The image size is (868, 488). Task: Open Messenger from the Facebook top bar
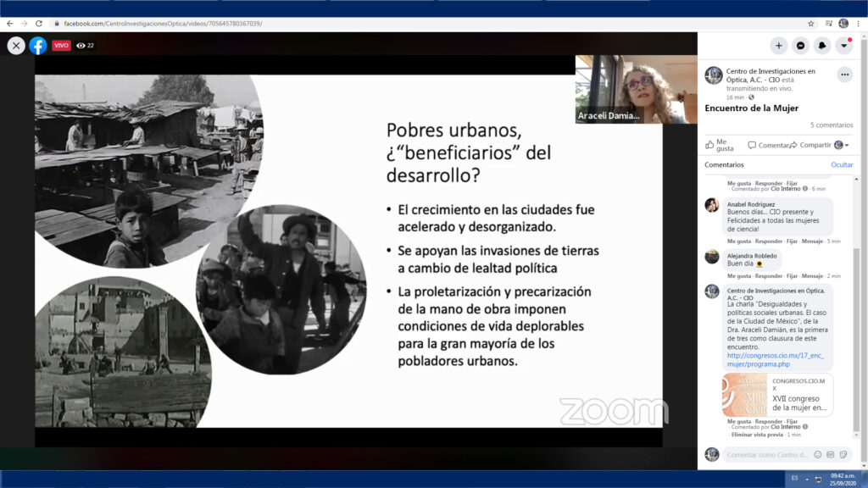800,46
